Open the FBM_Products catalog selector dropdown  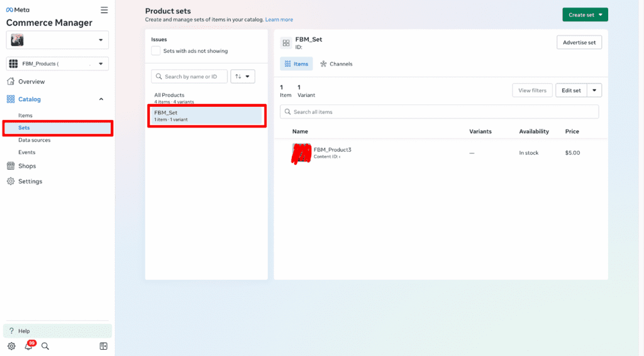(57, 64)
